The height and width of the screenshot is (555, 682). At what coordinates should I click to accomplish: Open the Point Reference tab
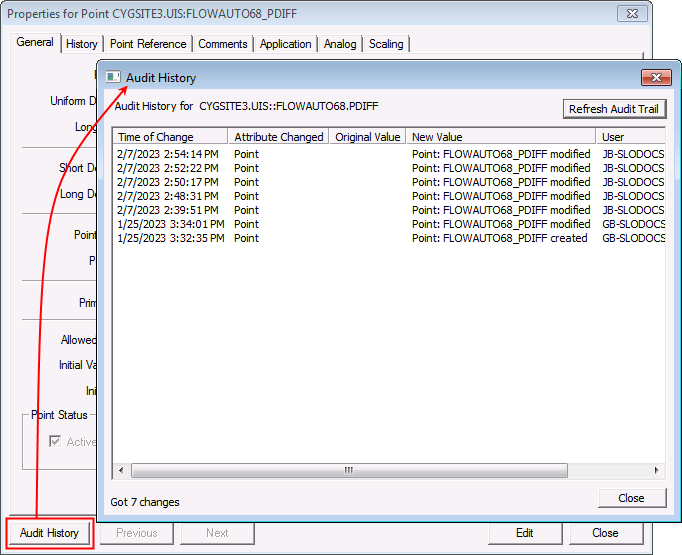(x=148, y=44)
